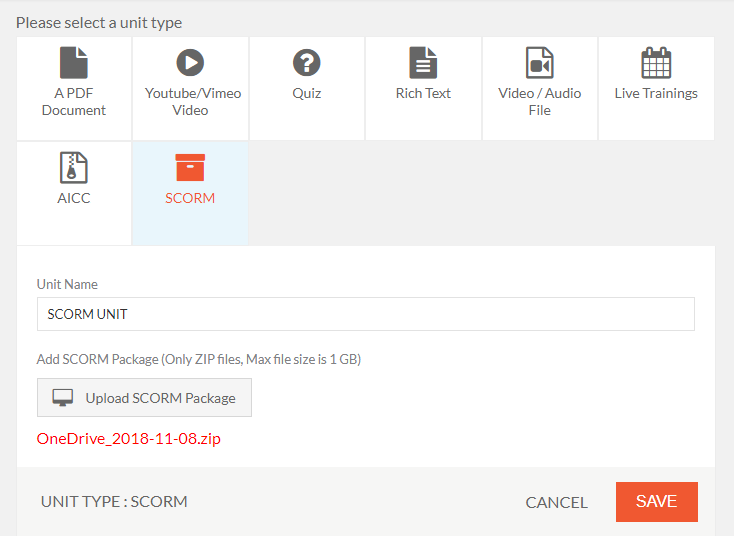
Task: Select the Rich Text document icon
Action: tap(423, 62)
